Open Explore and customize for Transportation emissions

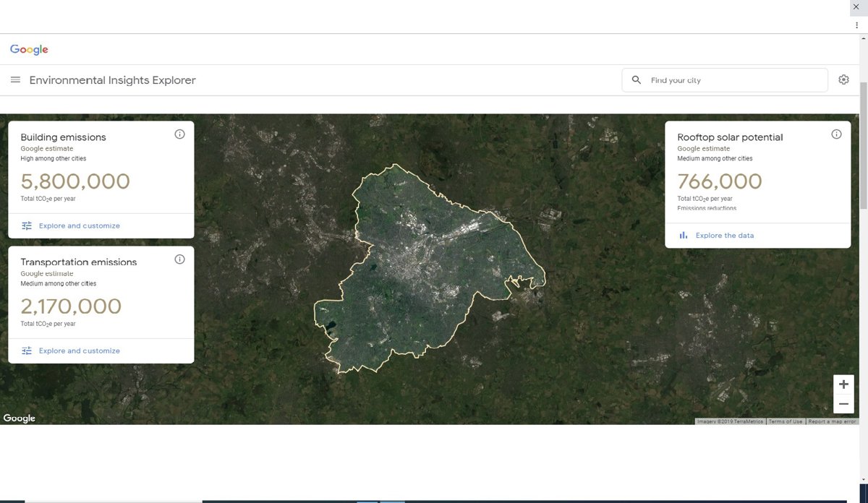(80, 351)
